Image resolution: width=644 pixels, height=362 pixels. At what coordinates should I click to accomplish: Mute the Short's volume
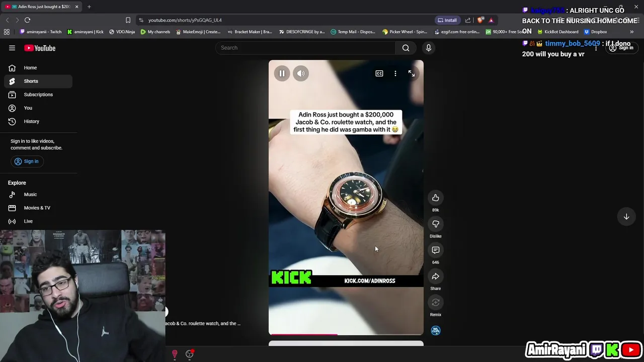(x=301, y=73)
